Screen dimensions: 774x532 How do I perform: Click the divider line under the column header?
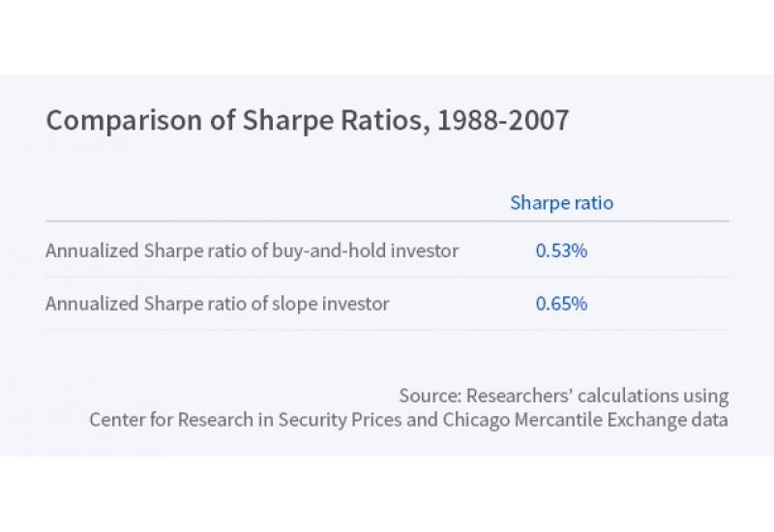(387, 222)
